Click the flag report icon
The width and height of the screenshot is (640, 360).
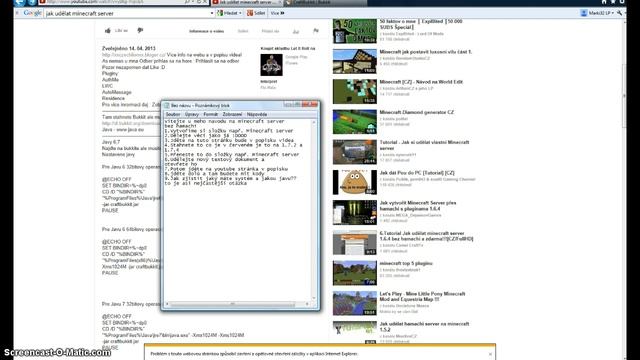[x=316, y=31]
